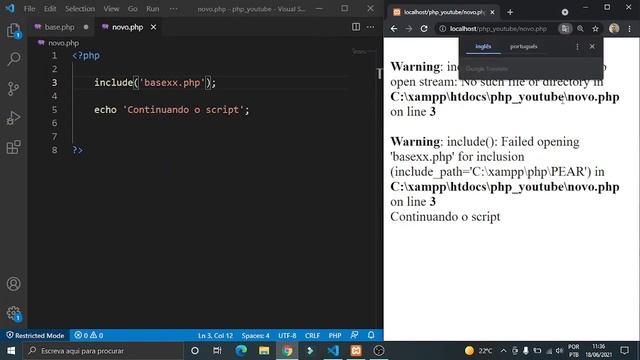Screen dimensions: 640x360
Task: Switch to the base.php tab
Action: pyautogui.click(x=59, y=27)
